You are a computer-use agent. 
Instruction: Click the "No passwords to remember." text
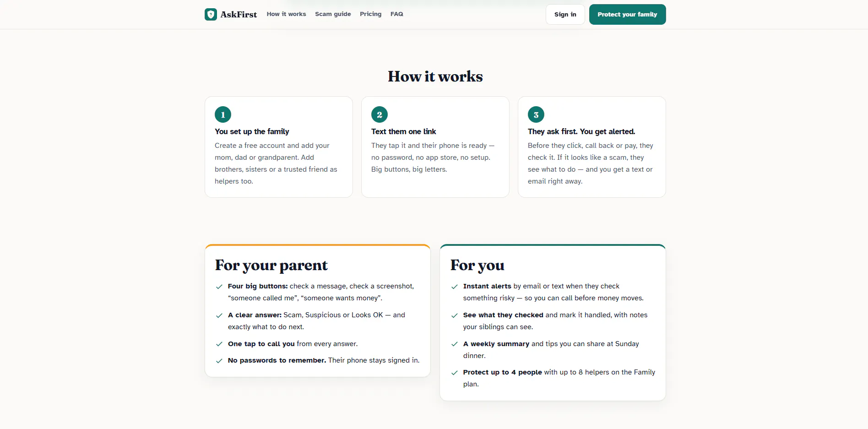pyautogui.click(x=277, y=360)
